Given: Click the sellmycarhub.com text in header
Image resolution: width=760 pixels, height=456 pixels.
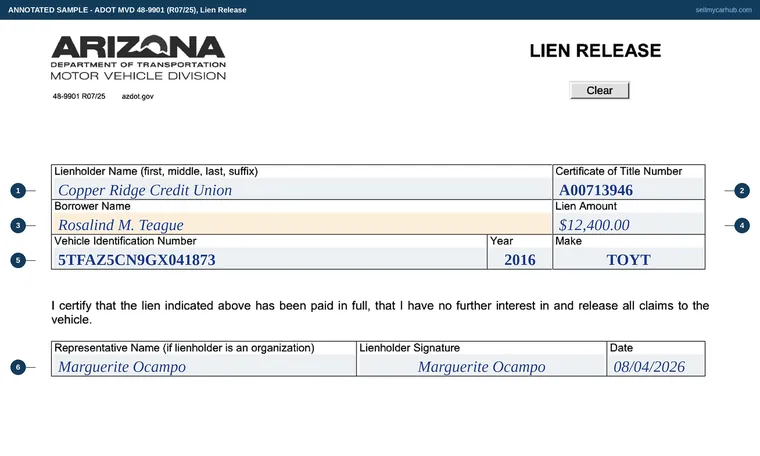Looking at the screenshot, I should (723, 10).
